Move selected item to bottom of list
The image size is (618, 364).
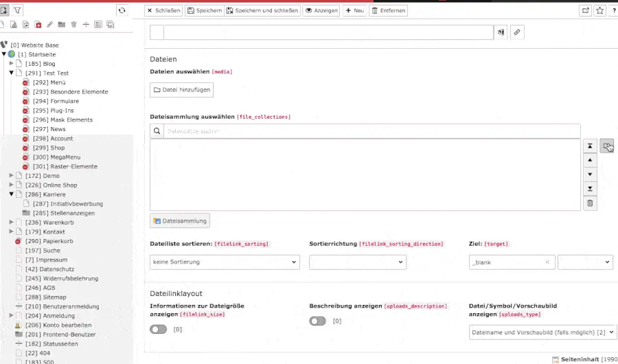point(590,189)
